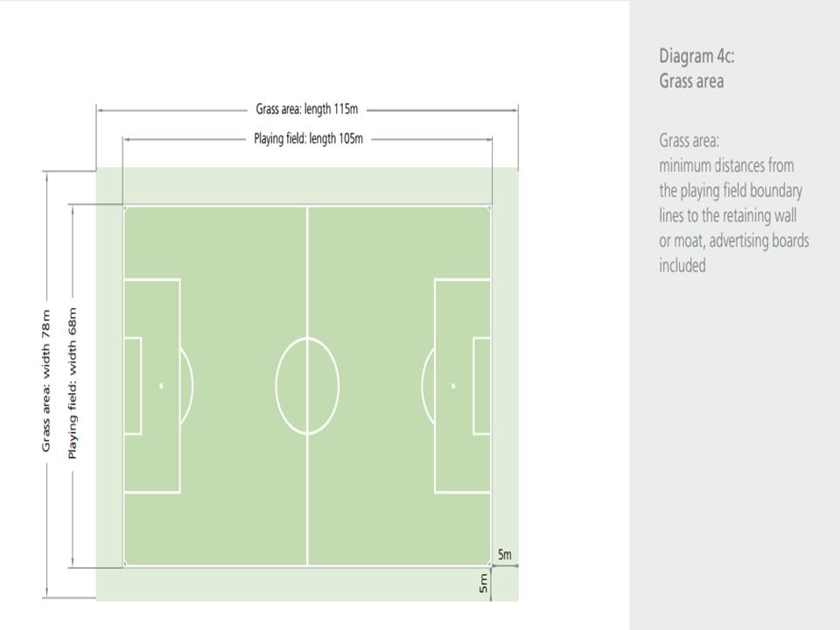The height and width of the screenshot is (630, 840).
Task: Click the light green margin above the pitch
Action: (x=307, y=185)
